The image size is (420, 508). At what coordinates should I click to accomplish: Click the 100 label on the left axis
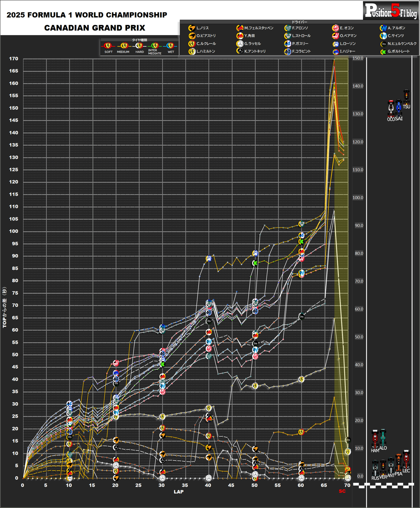13,231
